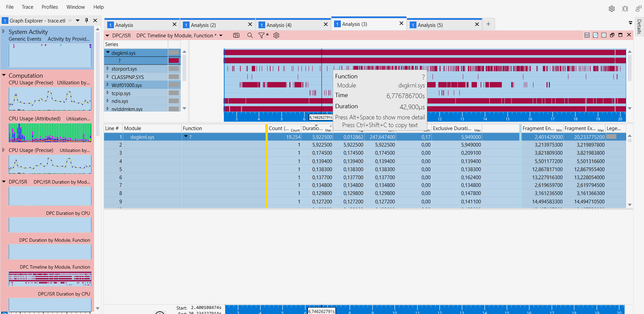Expand the Wdf01000.sys series
Viewport: 644px width, 314px height.
(108, 85)
